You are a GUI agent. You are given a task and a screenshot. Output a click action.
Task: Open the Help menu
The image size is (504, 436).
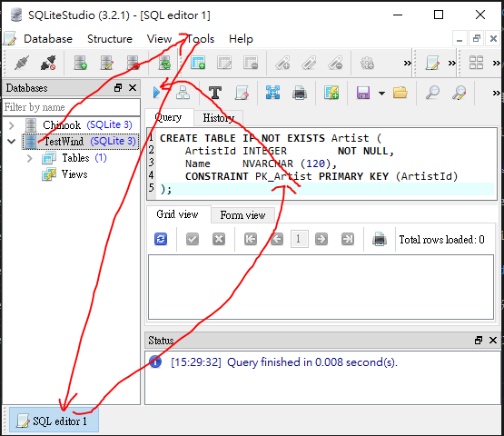point(241,39)
